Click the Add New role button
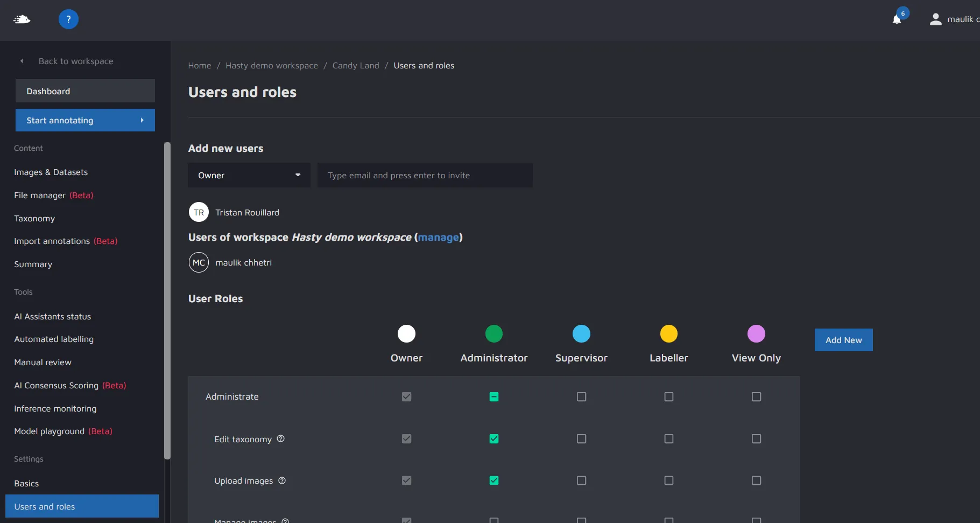This screenshot has height=523, width=980. click(x=843, y=340)
